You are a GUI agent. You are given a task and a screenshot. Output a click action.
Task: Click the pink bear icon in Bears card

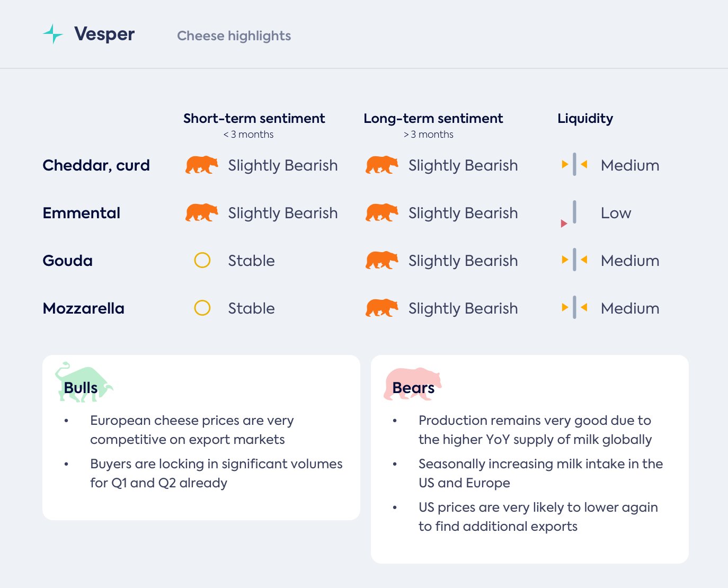pyautogui.click(x=412, y=384)
